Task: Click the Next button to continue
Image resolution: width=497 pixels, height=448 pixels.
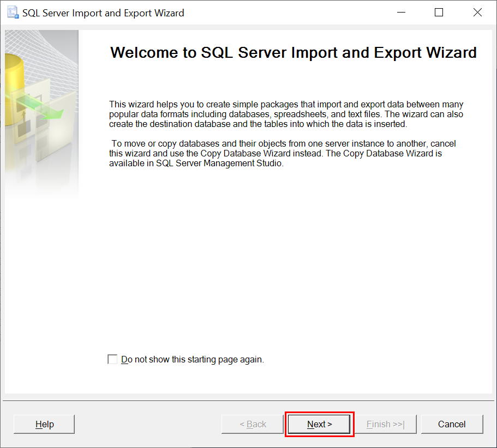Action: pos(319,424)
